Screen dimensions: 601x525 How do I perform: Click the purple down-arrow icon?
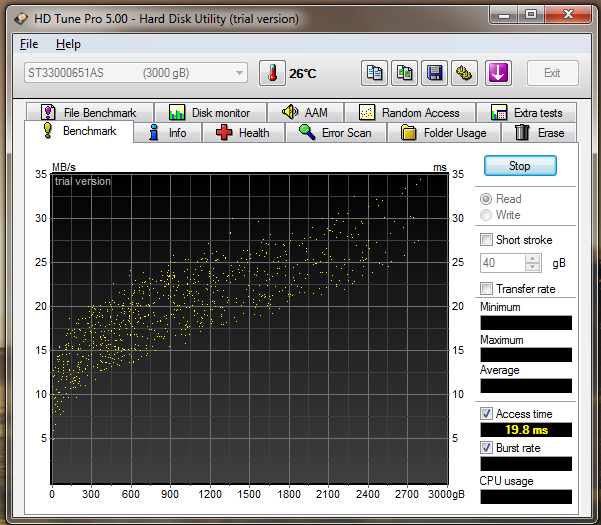coord(498,73)
